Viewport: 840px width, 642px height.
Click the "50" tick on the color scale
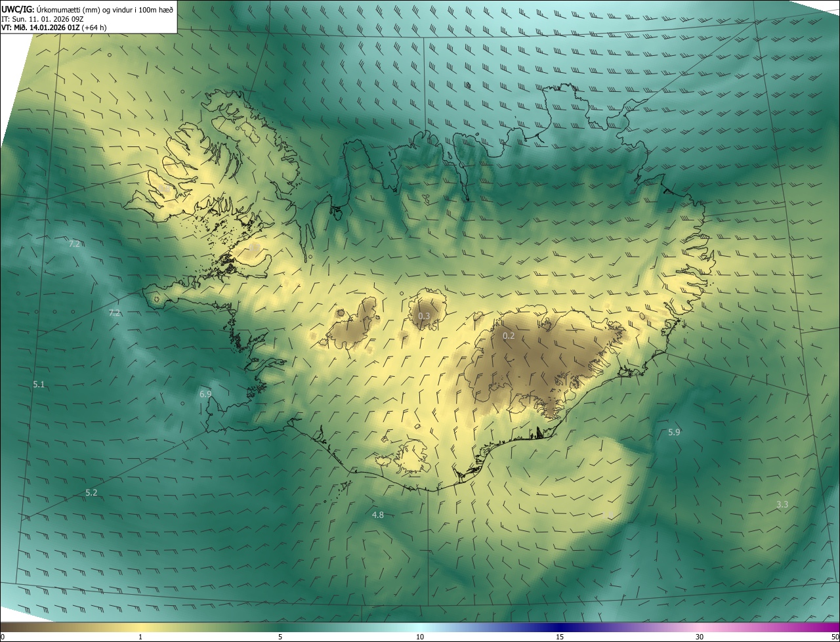pos(835,637)
